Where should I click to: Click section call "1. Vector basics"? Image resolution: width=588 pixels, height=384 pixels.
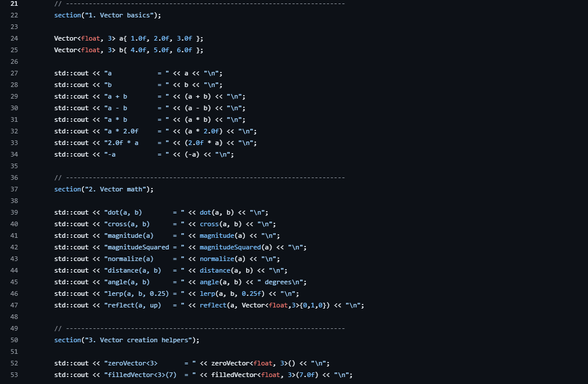pos(107,15)
